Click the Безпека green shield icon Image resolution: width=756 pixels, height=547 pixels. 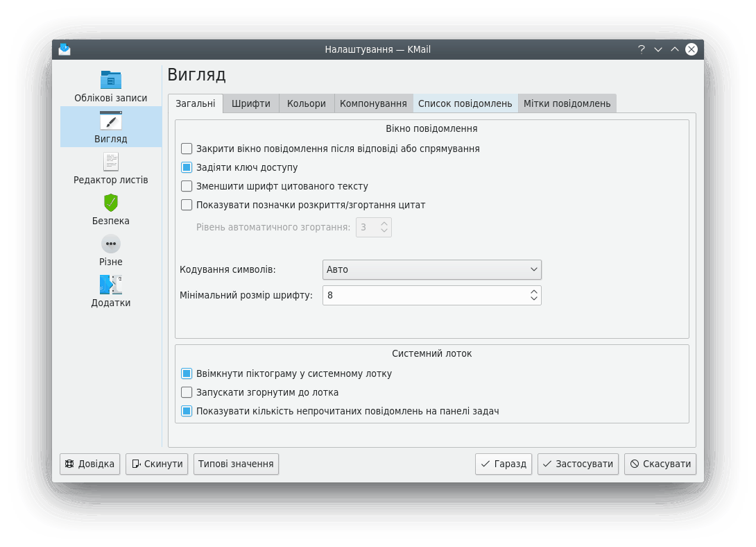pyautogui.click(x=111, y=203)
